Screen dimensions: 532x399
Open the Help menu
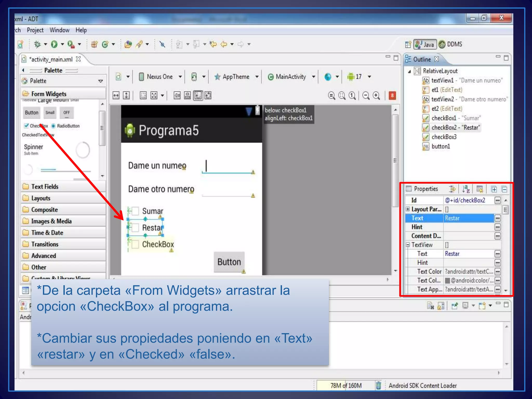click(x=81, y=30)
